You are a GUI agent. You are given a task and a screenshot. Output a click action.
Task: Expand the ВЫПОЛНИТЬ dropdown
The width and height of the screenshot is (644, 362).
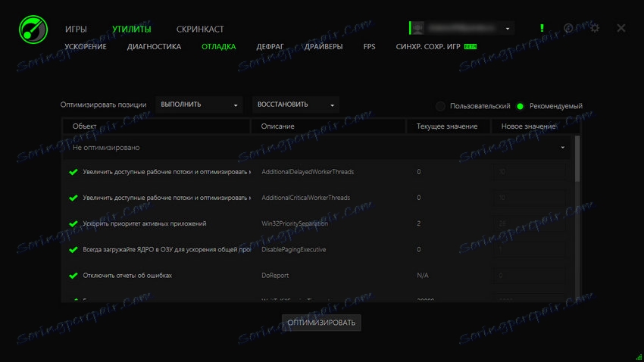(x=199, y=105)
